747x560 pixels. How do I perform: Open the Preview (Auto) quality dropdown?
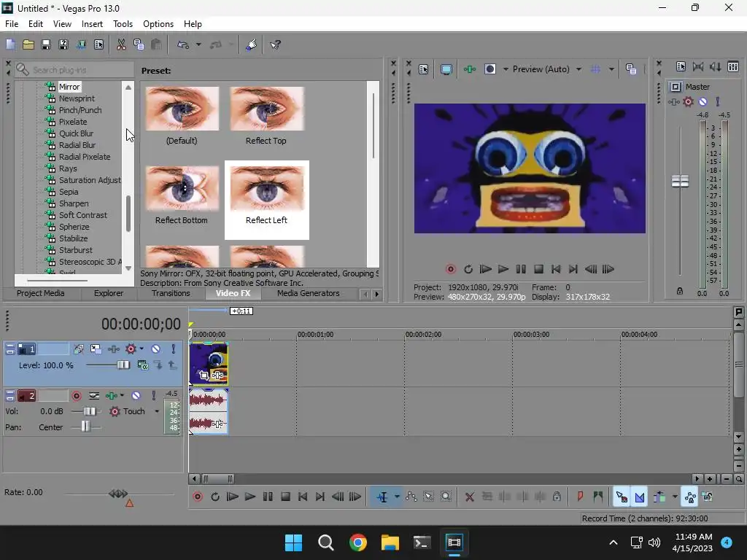[578, 69]
